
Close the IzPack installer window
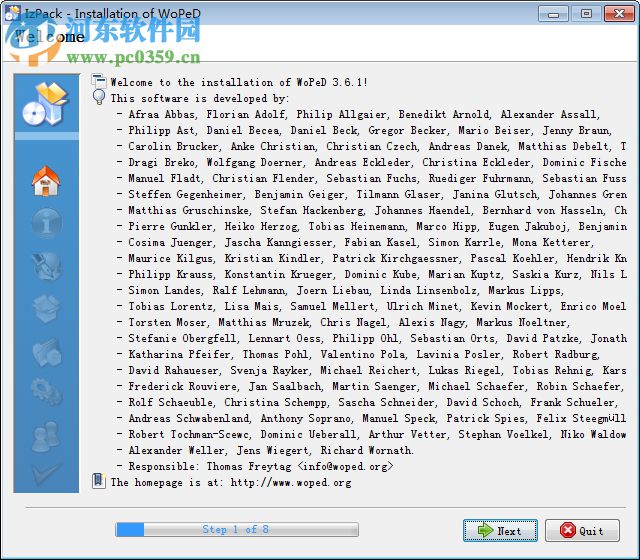619,13
